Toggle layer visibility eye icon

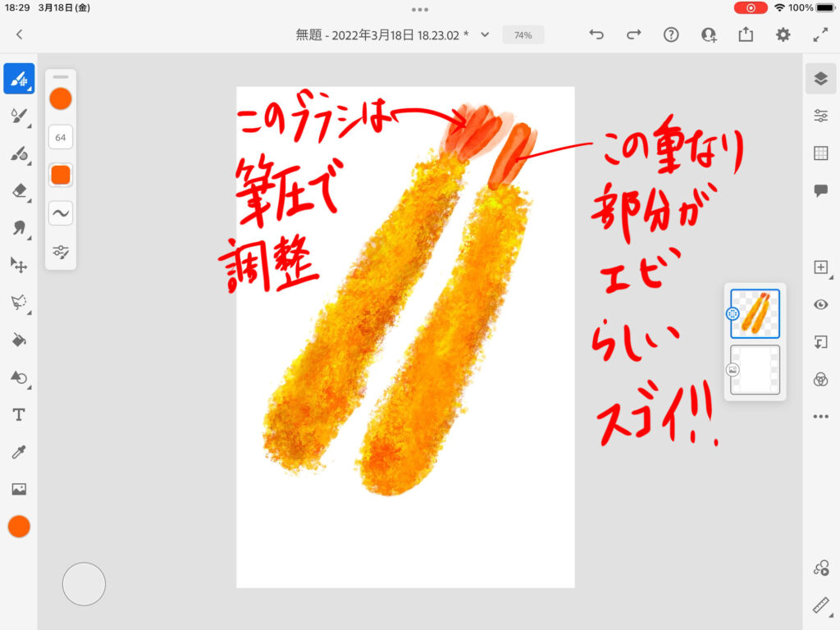pos(820,305)
